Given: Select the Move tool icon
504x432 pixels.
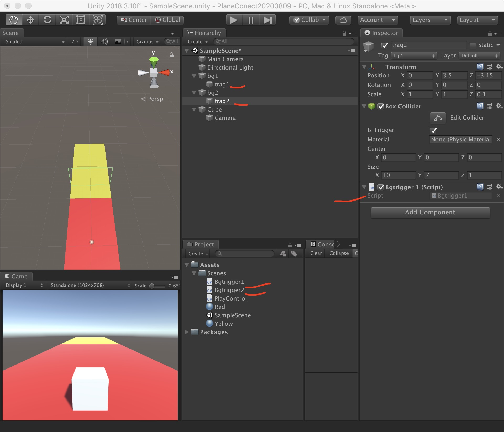Looking at the screenshot, I should click(30, 20).
